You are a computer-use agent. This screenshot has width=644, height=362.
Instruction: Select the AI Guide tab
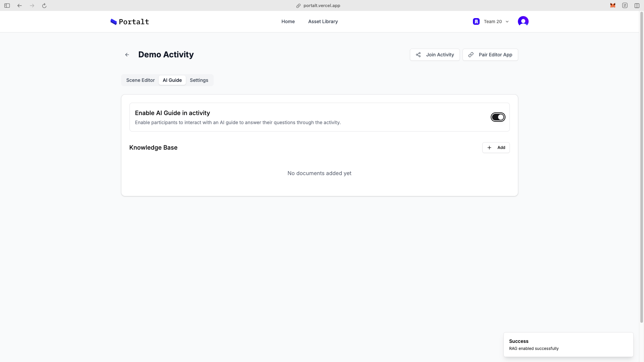pyautogui.click(x=172, y=80)
